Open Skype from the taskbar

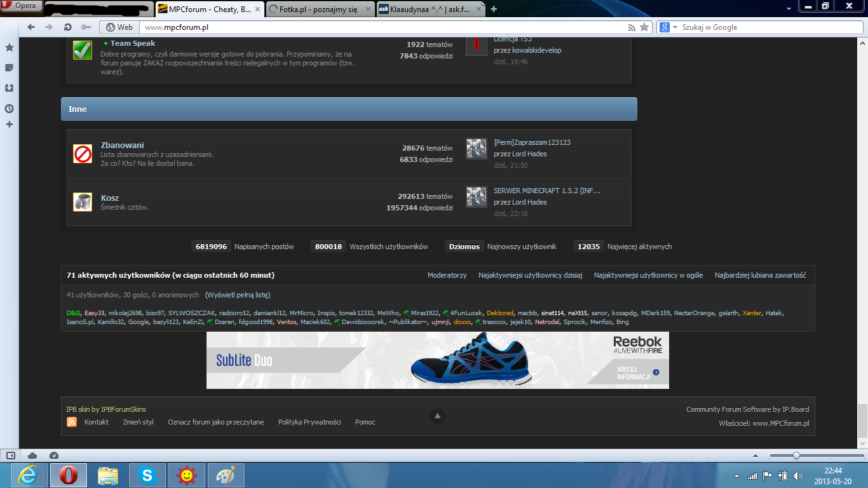coord(147,475)
